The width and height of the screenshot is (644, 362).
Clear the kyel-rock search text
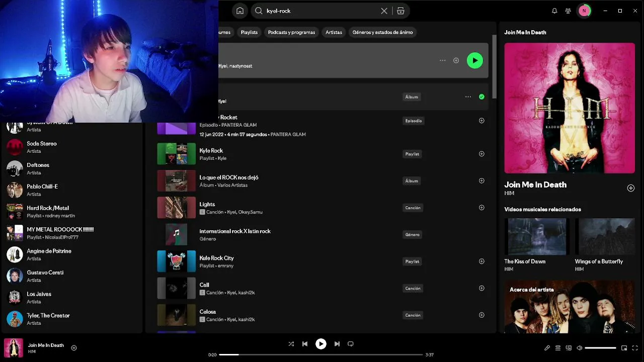click(384, 11)
